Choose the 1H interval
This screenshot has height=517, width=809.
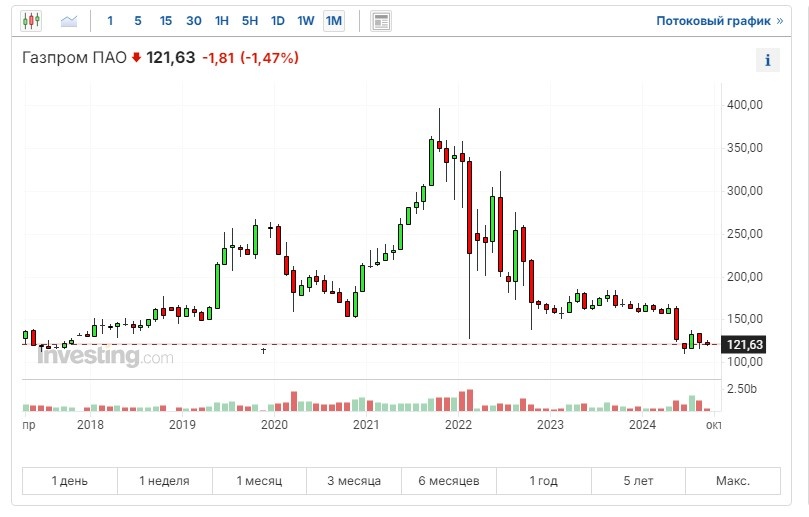221,21
